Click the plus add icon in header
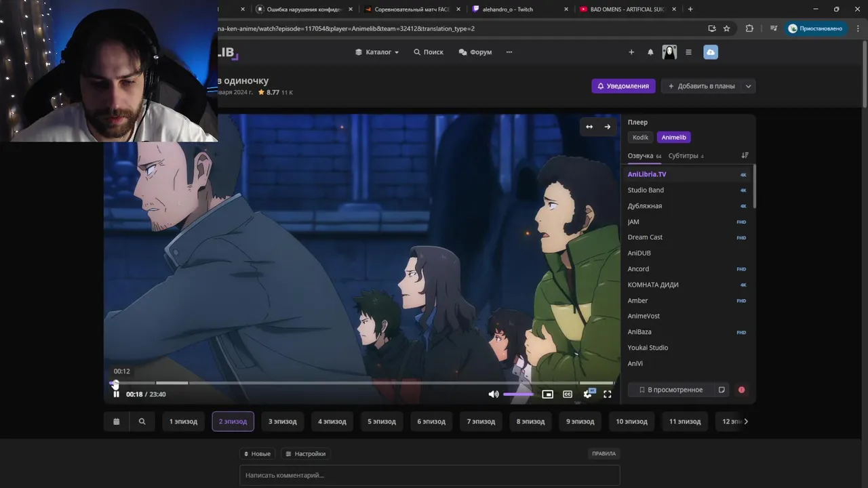 631,52
